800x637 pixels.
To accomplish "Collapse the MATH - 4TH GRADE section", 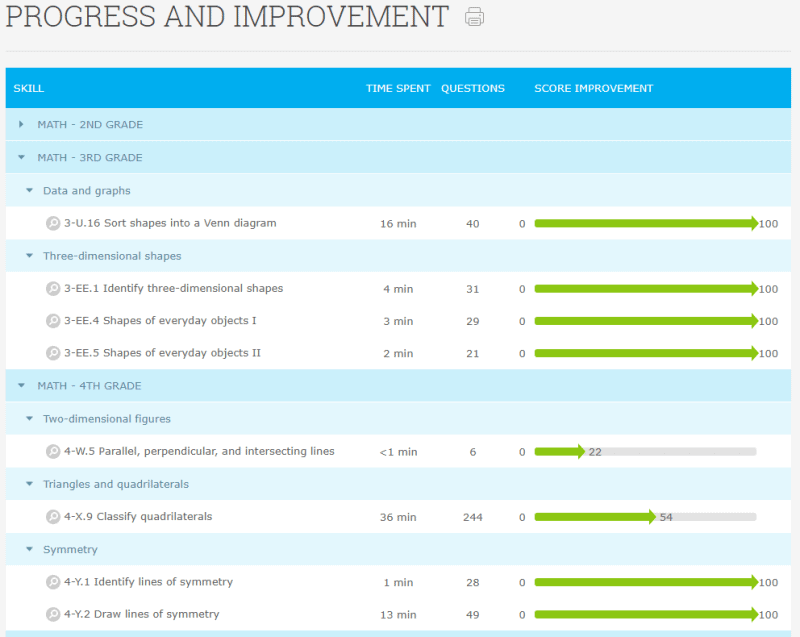I will coord(21,385).
